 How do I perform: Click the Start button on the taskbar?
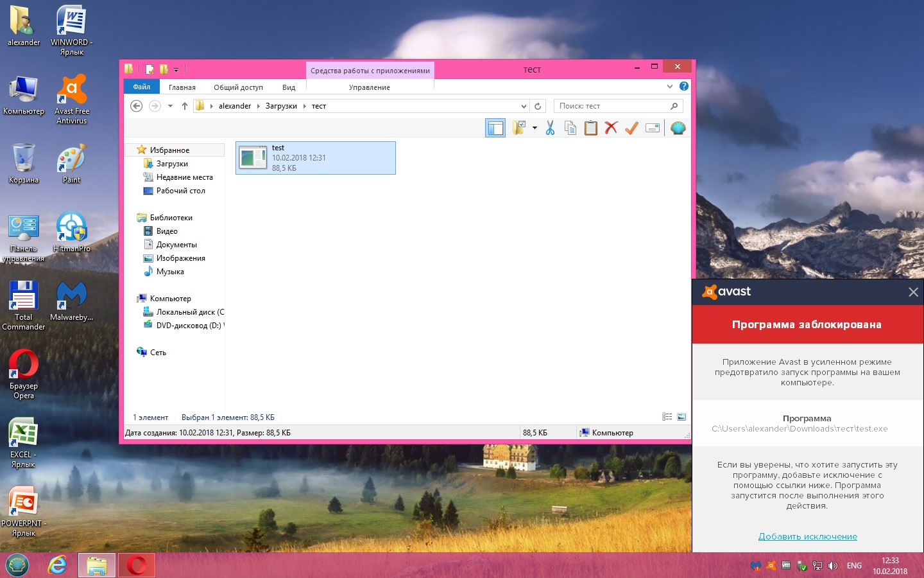[x=17, y=565]
